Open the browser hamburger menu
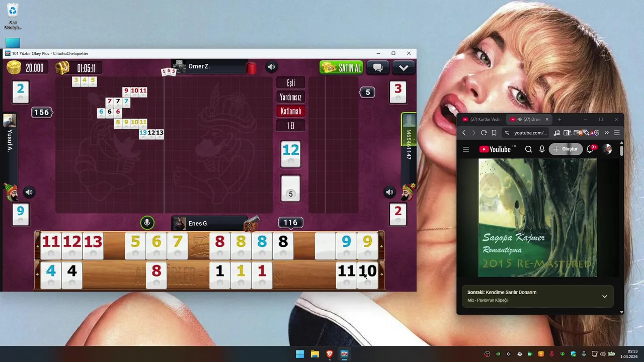This screenshot has width=644, height=362. pos(617,133)
